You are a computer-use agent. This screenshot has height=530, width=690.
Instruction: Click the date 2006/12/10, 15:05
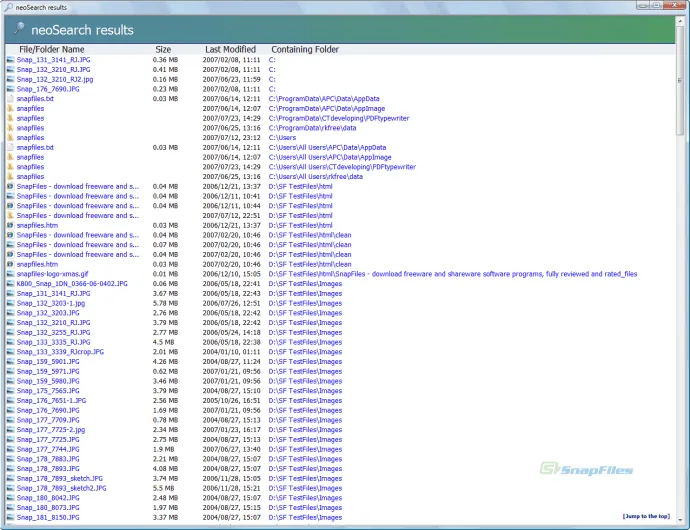pyautogui.click(x=231, y=274)
